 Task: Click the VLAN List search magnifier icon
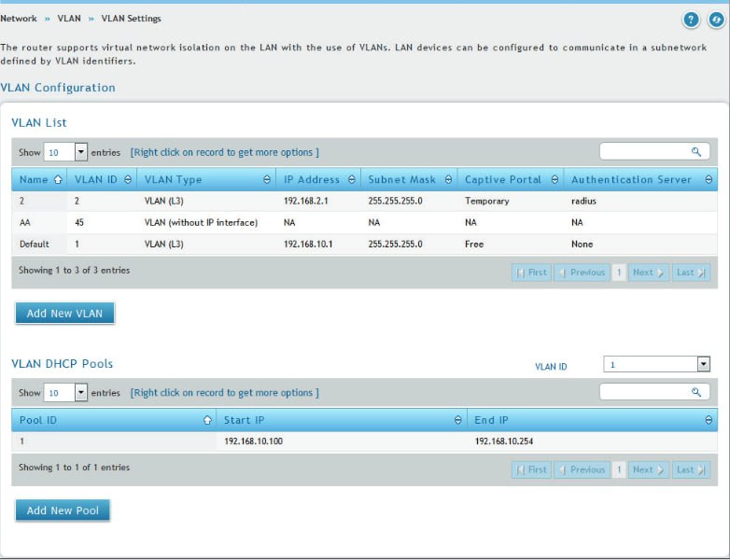coord(696,152)
